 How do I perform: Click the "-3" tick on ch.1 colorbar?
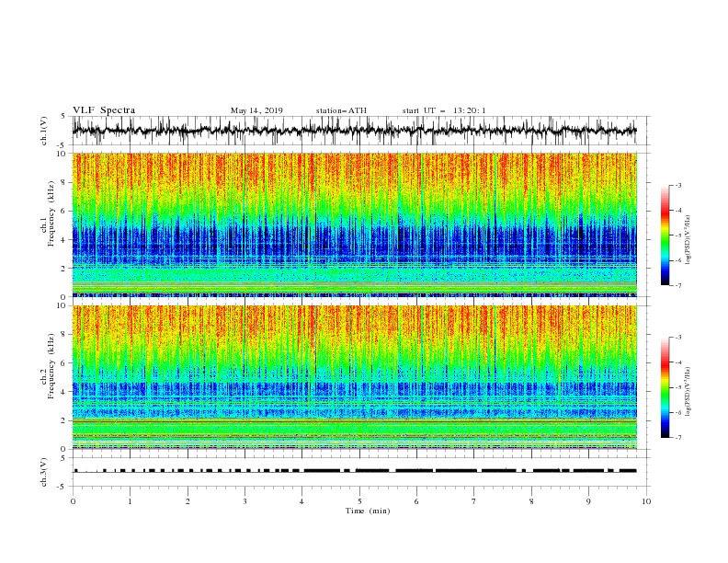[677, 185]
